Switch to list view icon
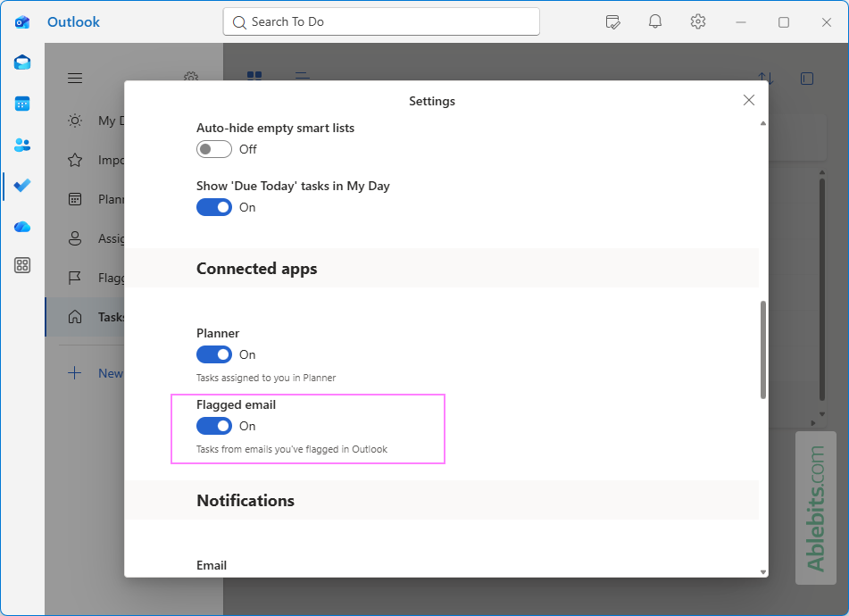Screen dimensions: 849x616 [x=303, y=75]
